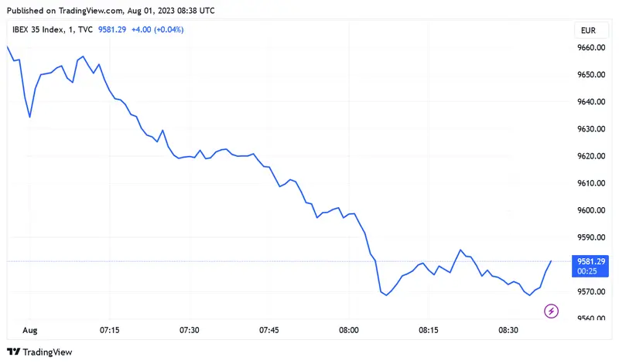Click the 08:00 time axis label
Screen dimensions: 619x364
coord(349,330)
